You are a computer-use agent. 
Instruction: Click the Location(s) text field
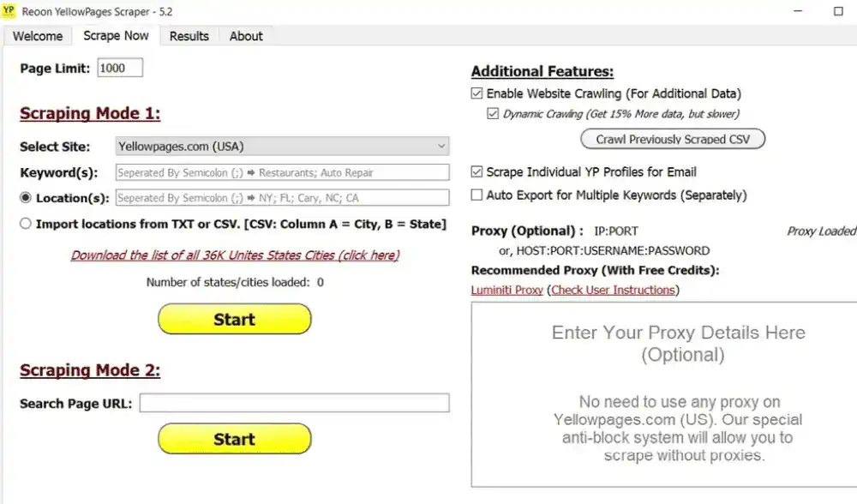click(x=283, y=197)
